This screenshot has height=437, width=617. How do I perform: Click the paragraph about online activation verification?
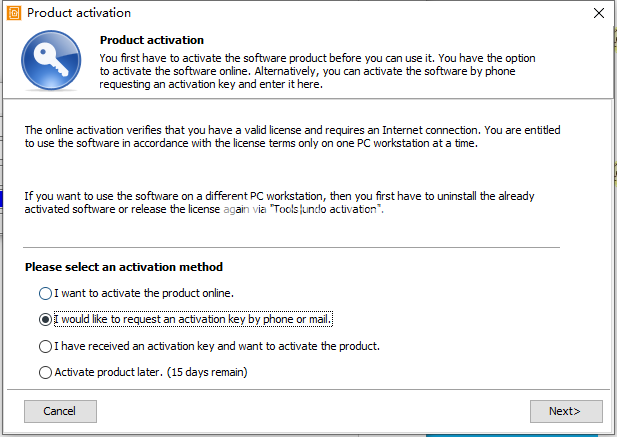292,137
